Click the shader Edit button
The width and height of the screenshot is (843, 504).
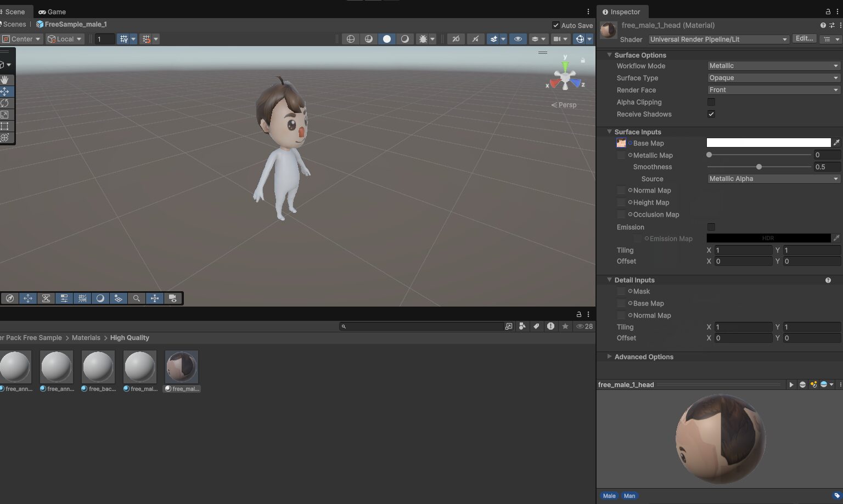point(805,39)
